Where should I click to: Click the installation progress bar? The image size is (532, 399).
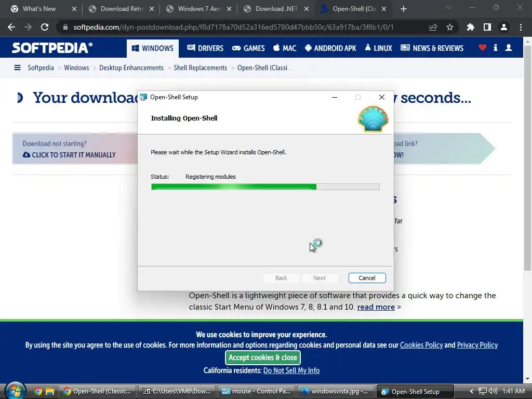coord(265,187)
